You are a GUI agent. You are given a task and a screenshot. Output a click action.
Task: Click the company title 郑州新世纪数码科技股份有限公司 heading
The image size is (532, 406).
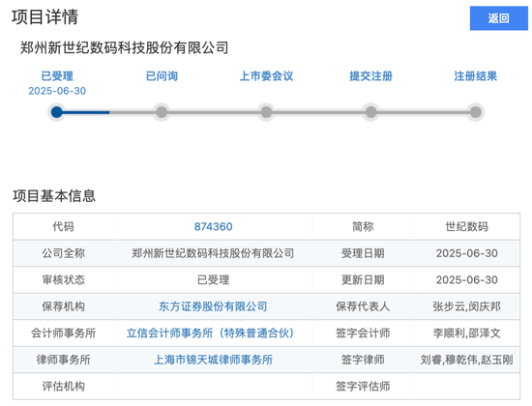pyautogui.click(x=124, y=47)
